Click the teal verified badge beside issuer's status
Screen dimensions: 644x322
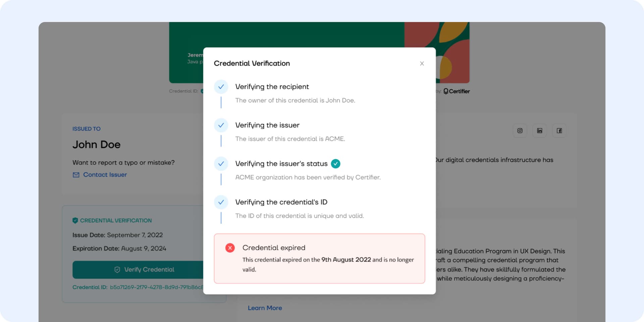click(x=335, y=164)
